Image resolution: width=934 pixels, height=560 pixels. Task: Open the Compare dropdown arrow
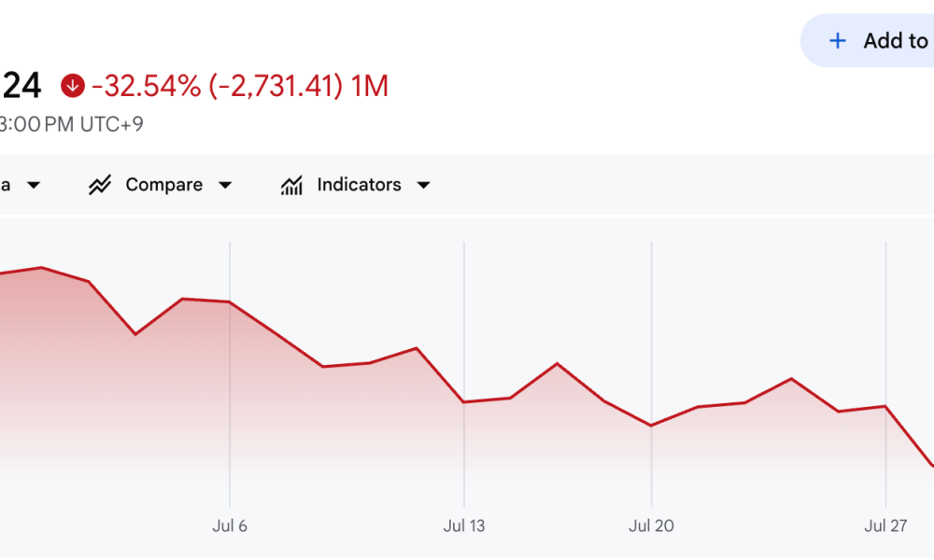pyautogui.click(x=225, y=185)
